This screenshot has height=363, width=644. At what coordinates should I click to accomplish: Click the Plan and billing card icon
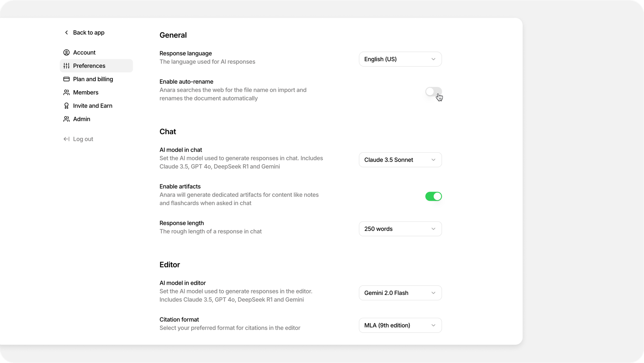[66, 79]
